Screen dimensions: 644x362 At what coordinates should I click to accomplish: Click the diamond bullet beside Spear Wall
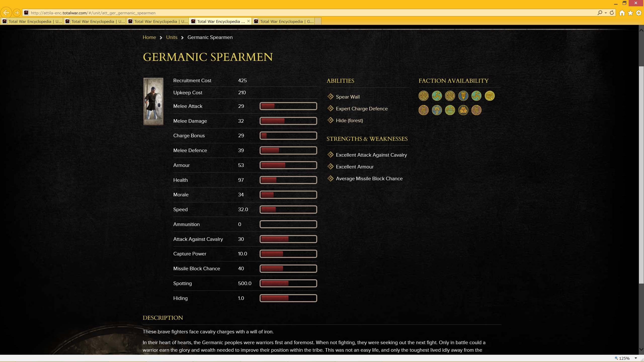(x=330, y=97)
